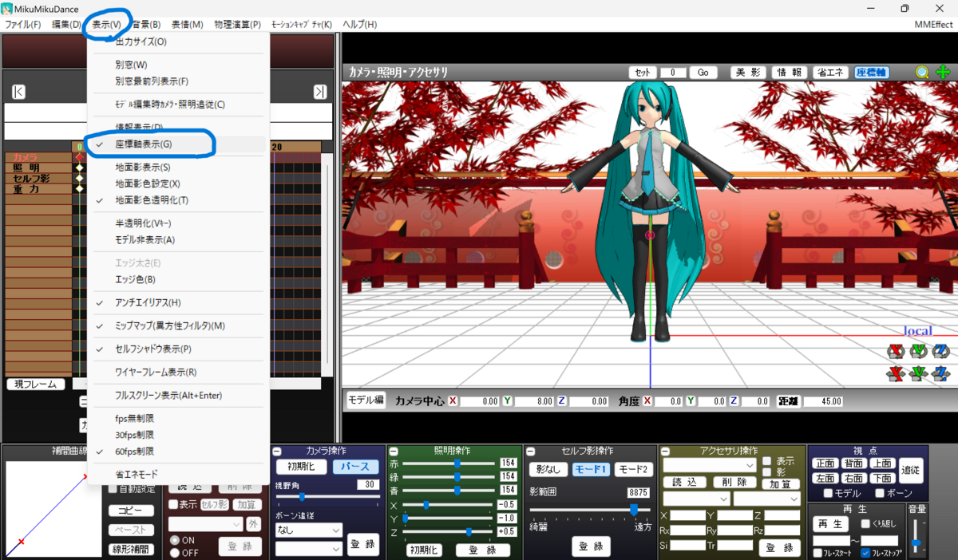Click the red X translate icon in viewport
The width and height of the screenshot is (958, 560).
tap(896, 373)
